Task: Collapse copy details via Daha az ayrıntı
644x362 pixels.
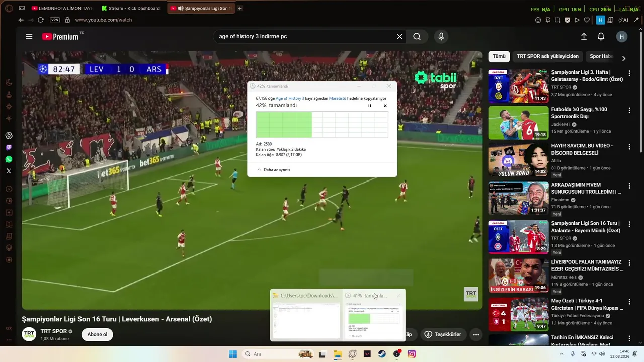Action: [x=273, y=170]
